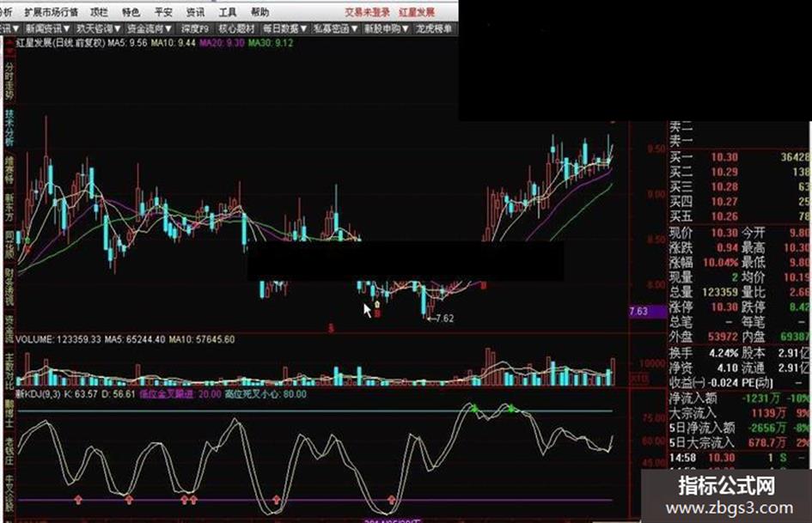Switch to the 财务透视 side tab

coord(9,286)
